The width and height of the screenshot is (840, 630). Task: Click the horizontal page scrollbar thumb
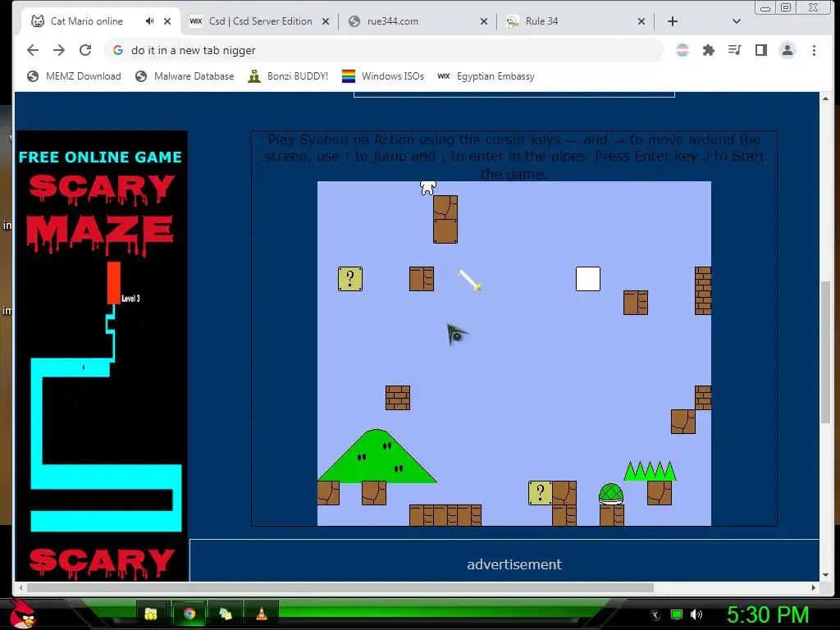[x=340, y=587]
